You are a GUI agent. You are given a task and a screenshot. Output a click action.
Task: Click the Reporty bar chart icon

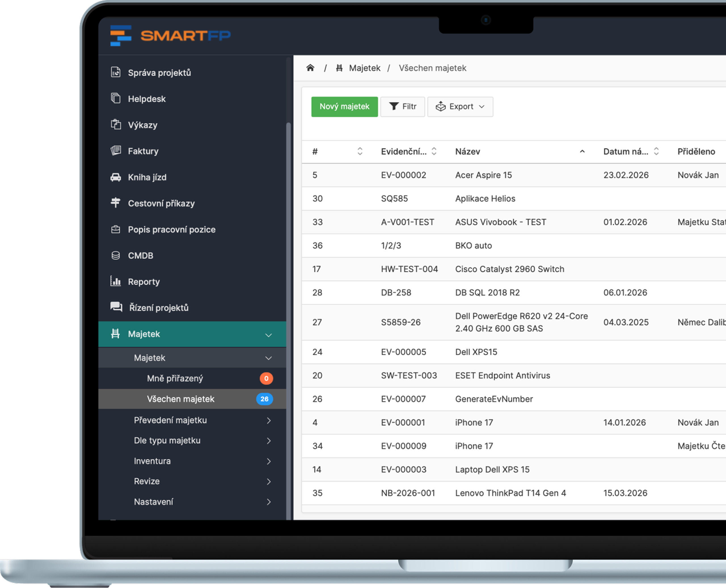(116, 281)
